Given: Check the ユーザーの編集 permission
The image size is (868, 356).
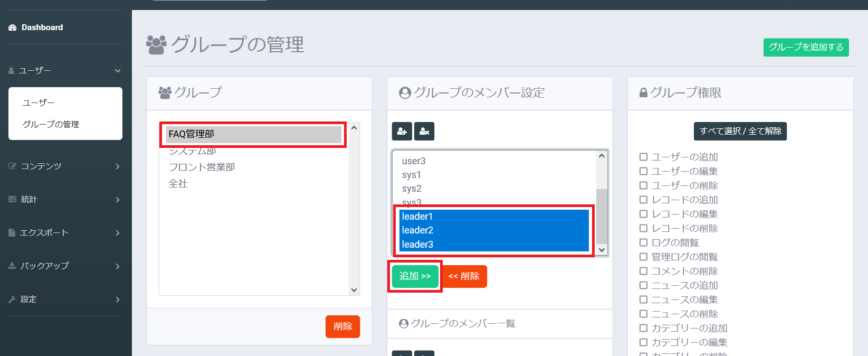Looking at the screenshot, I should click(643, 171).
